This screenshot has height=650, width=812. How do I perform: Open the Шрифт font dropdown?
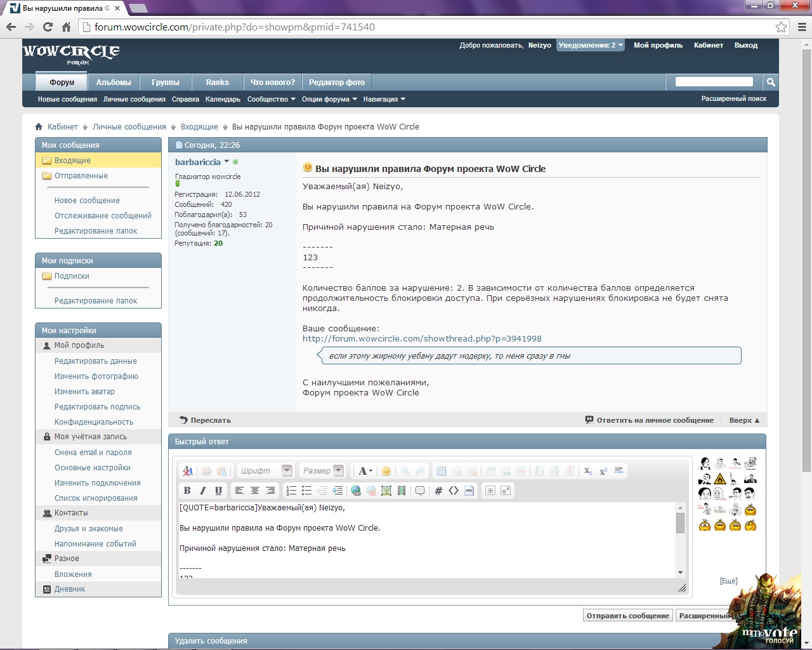click(266, 471)
